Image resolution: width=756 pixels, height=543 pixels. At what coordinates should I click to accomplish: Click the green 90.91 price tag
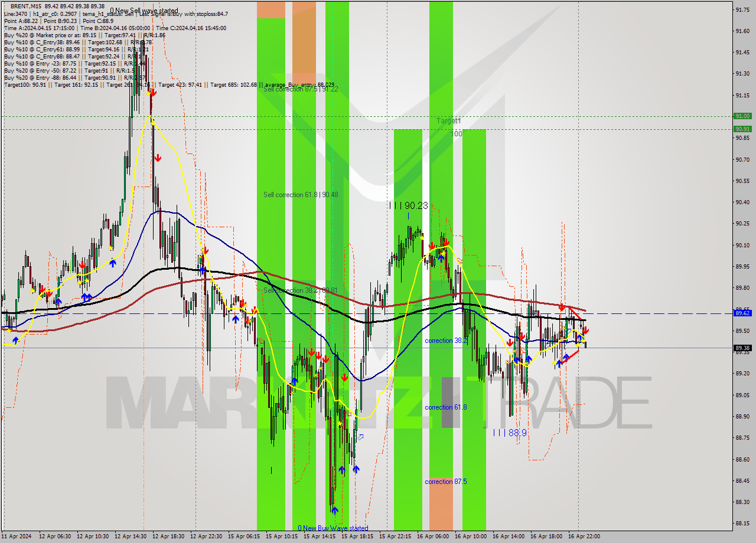pyautogui.click(x=742, y=129)
